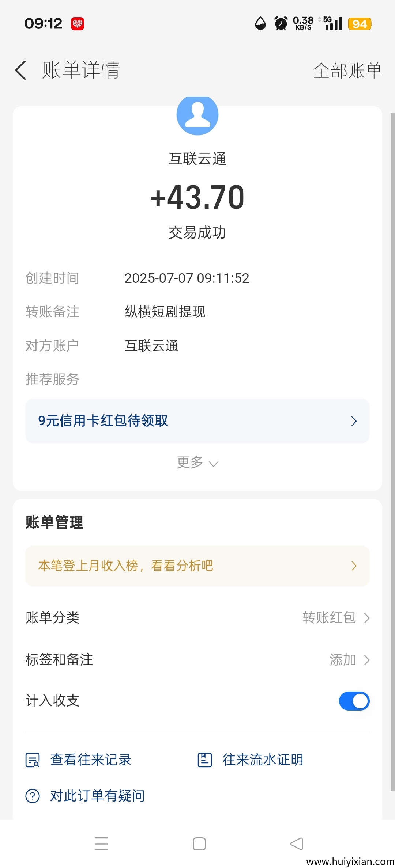
Task: Tap the 查看往来记录 icon
Action: [33, 760]
